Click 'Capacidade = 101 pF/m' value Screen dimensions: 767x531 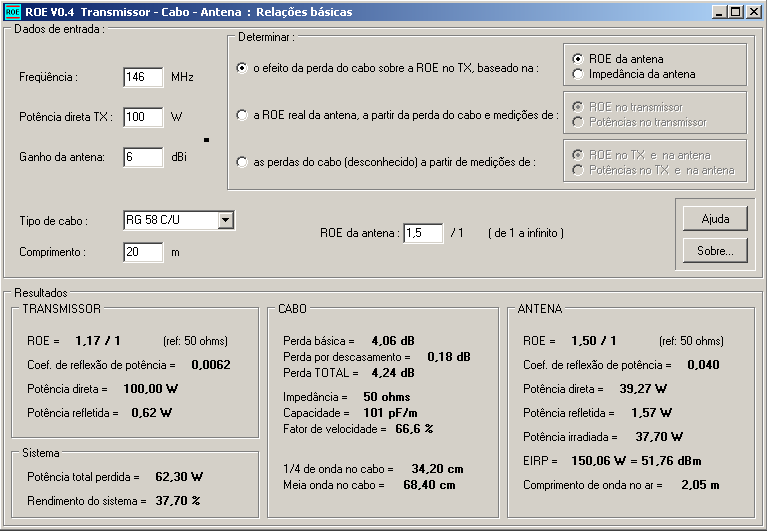click(390, 413)
